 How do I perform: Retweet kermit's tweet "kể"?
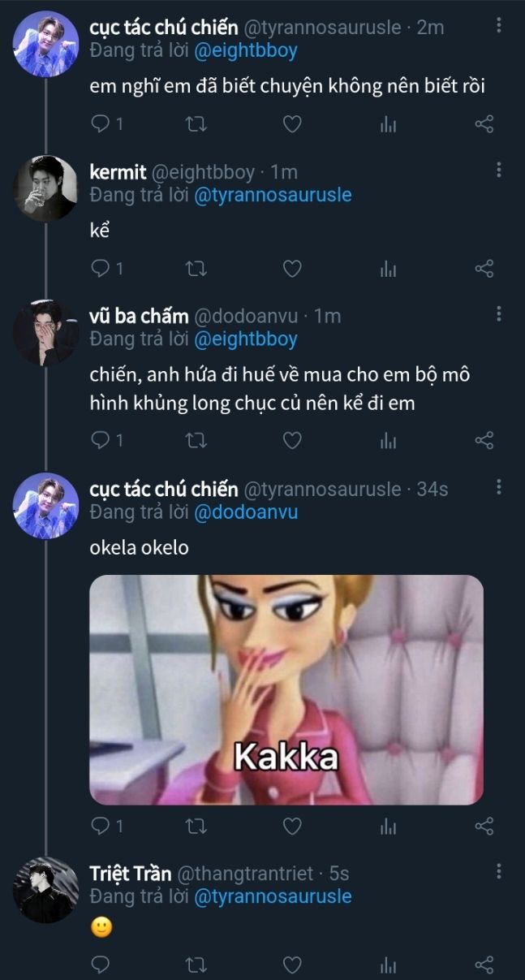pyautogui.click(x=196, y=268)
